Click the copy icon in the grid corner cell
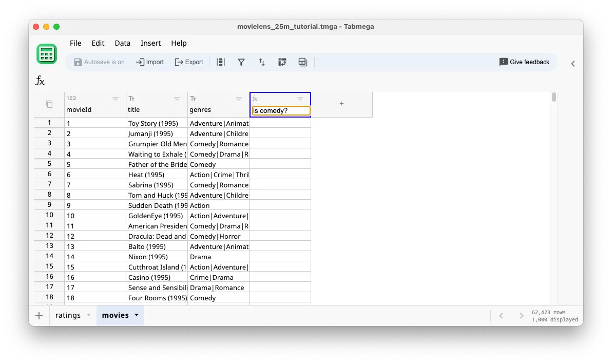612x364 pixels. click(48, 104)
